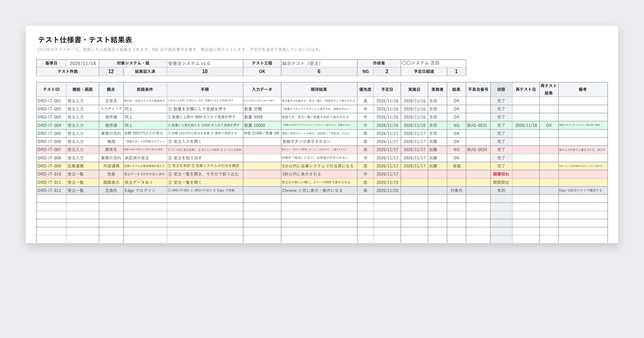Image resolution: width=644 pixels, height=338 pixels.
Task: Click the テスト工程 label cell
Action: pyautogui.click(x=262, y=63)
